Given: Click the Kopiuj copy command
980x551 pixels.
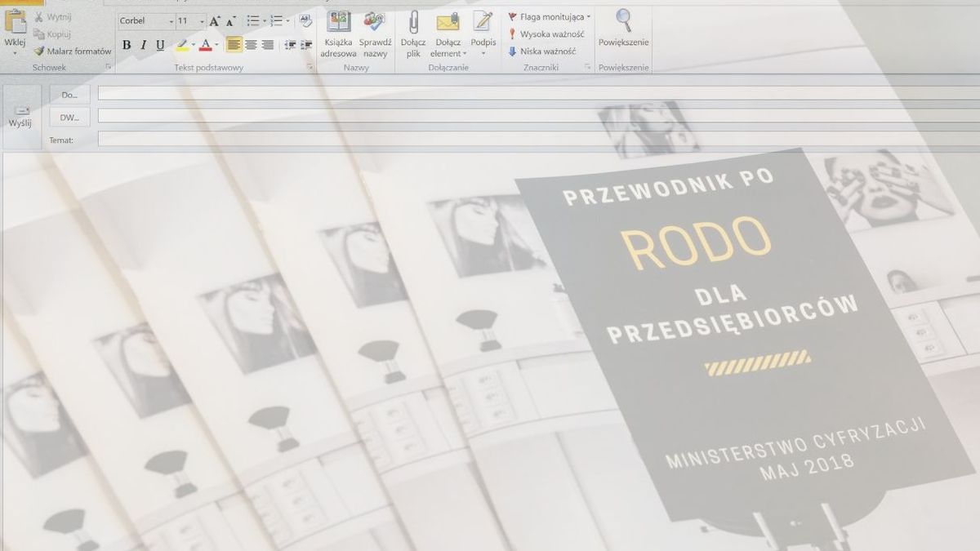Looking at the screenshot, I should [52, 34].
